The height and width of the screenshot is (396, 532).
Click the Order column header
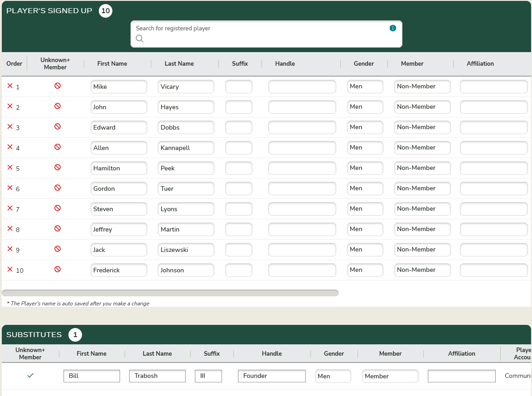pos(15,64)
